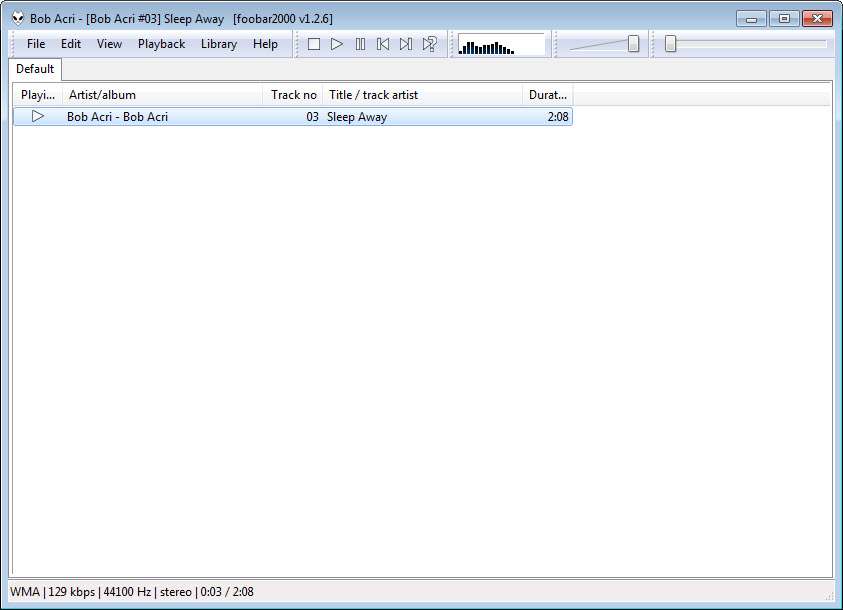Sort by Artist/album column header

coord(162,95)
